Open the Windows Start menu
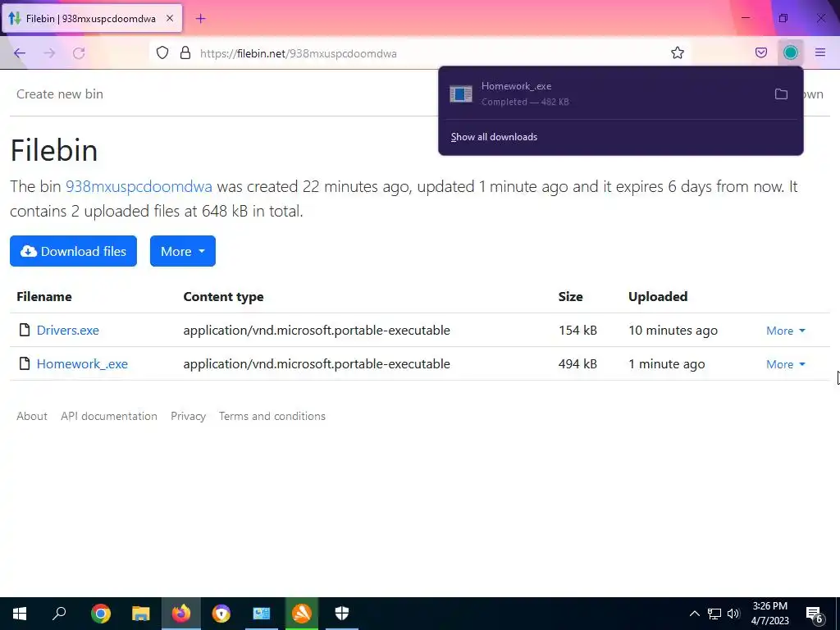840x630 pixels. (20, 614)
